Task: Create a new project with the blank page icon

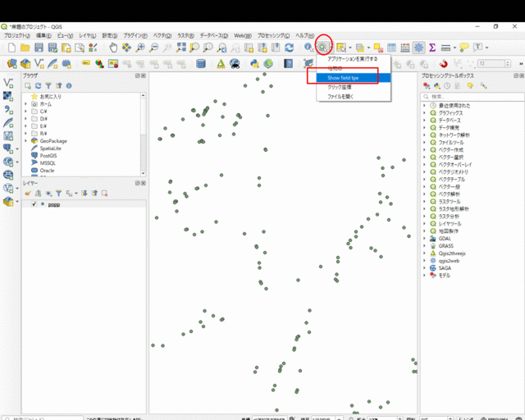Action: [x=11, y=48]
